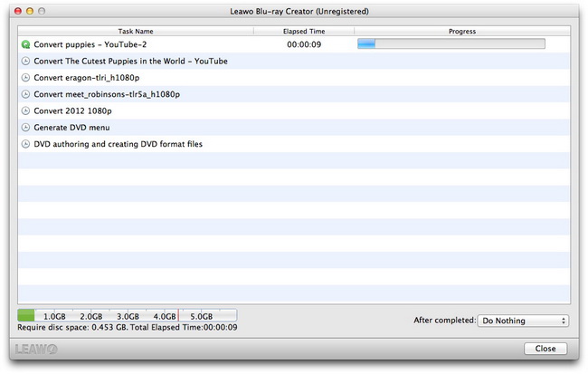Select the Convert meet_robinsons-tlr5a_h1080p task
588x374 pixels.
(x=294, y=94)
